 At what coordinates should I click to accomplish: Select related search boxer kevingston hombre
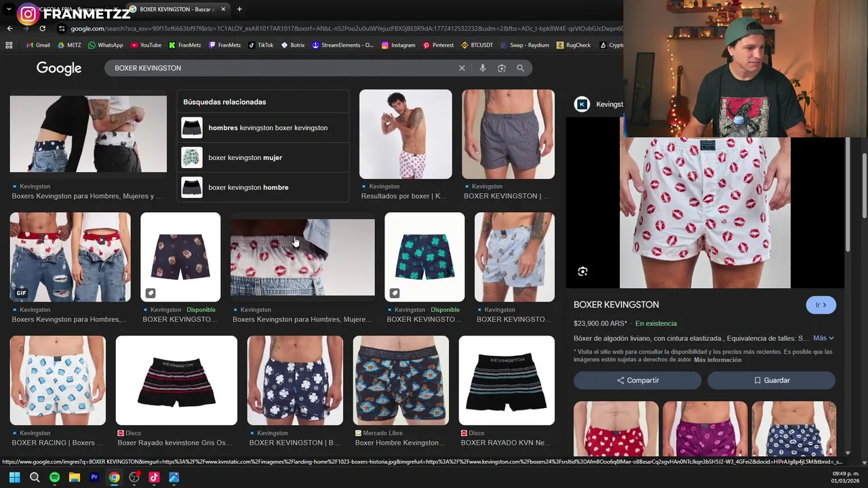[x=263, y=187]
